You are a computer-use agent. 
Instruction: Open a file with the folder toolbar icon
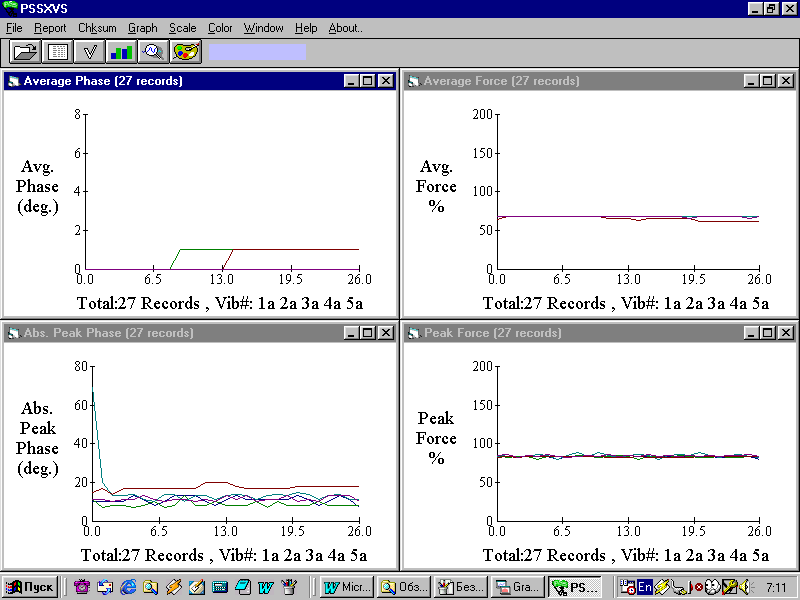click(25, 52)
